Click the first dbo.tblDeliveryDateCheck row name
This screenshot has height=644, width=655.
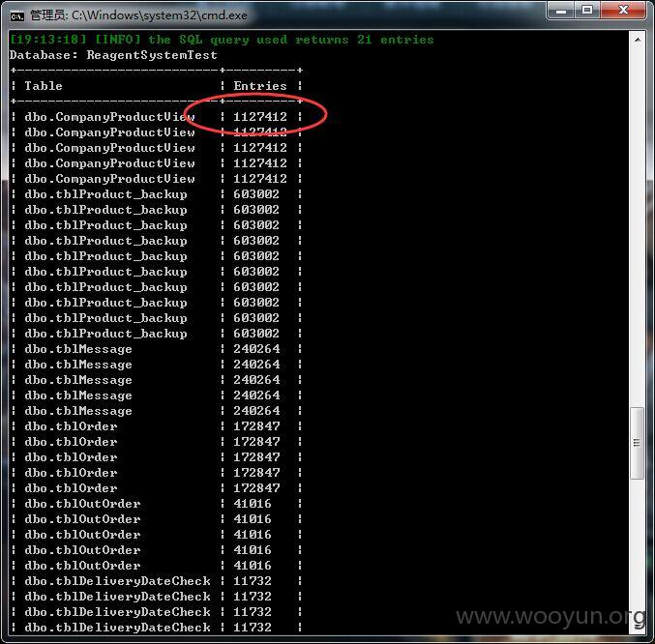pos(117,581)
